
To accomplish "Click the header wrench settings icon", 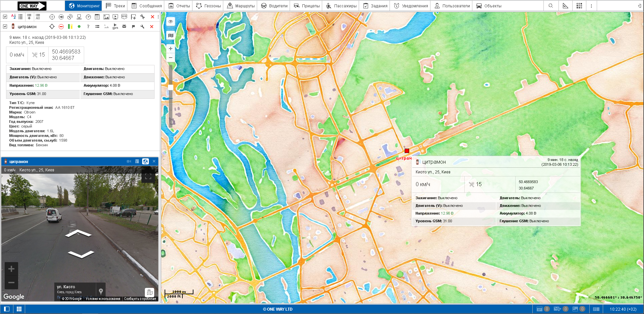I will click(x=142, y=17).
